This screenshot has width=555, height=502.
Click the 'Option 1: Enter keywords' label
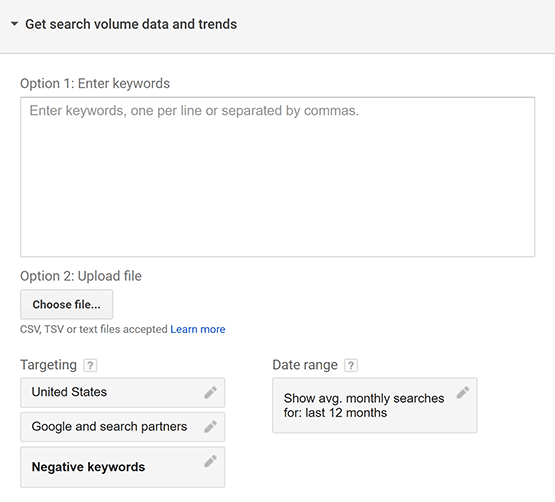pos(95,84)
